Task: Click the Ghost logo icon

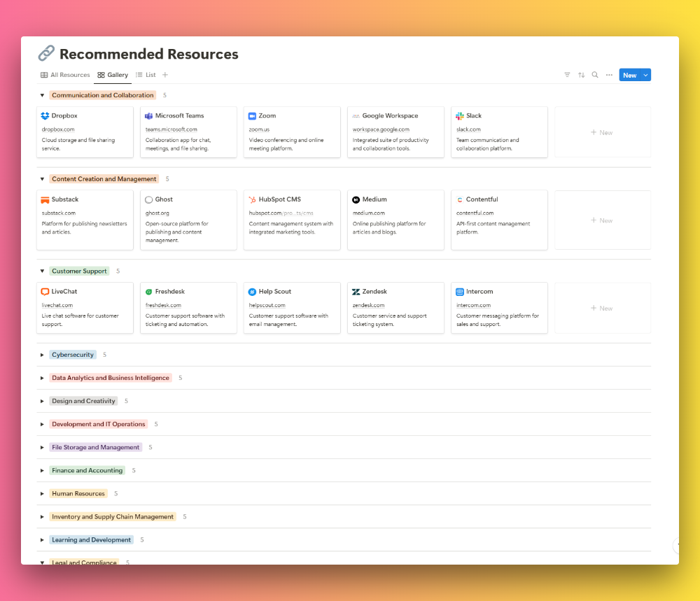Action: pyautogui.click(x=148, y=199)
